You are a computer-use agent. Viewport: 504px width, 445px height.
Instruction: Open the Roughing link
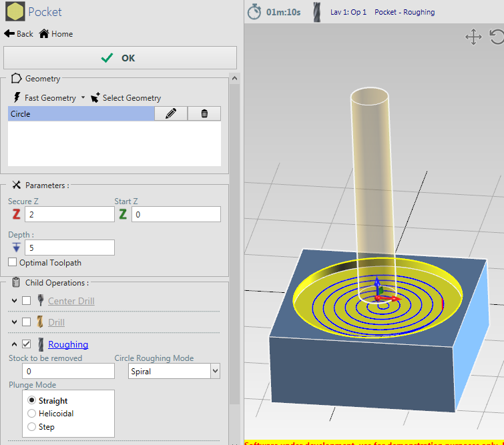pyautogui.click(x=68, y=344)
